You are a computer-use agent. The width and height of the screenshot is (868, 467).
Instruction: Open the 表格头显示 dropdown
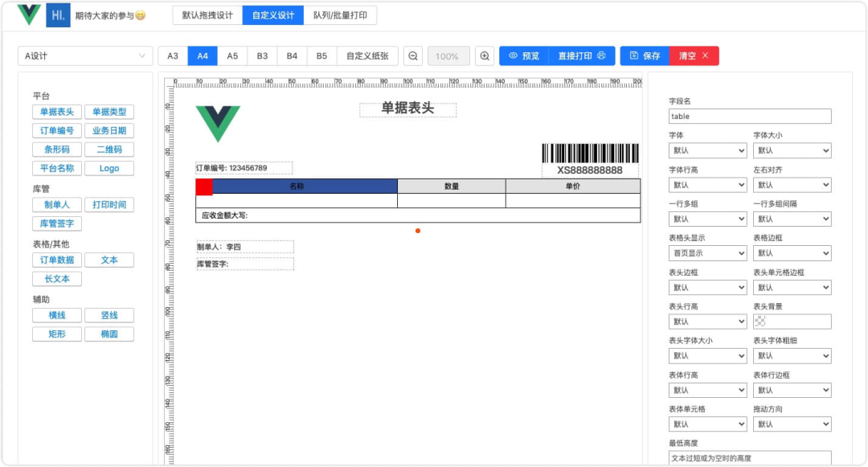point(708,253)
